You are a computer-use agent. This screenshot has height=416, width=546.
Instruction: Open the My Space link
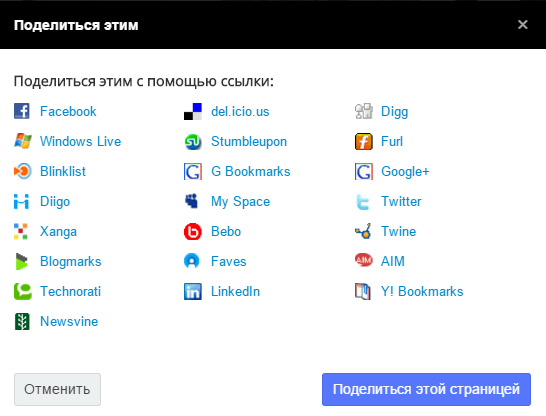pos(240,202)
